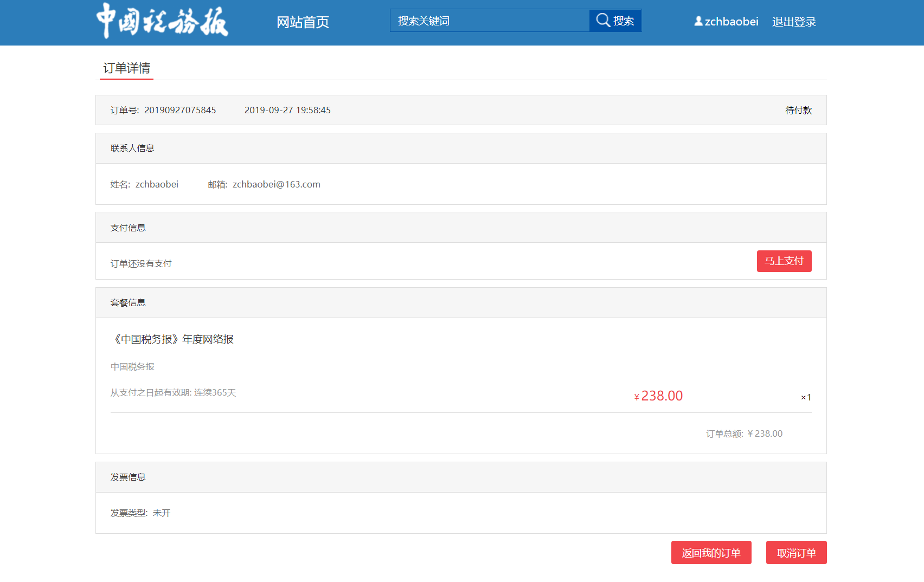Viewport: 924px width, 582px height.
Task: Click 返回我的订单 button
Action: (711, 553)
